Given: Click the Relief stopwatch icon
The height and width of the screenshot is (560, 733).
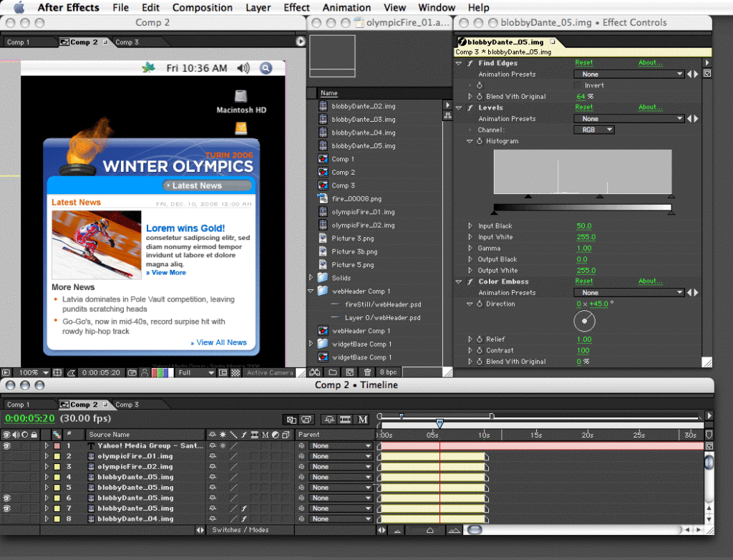Looking at the screenshot, I should [x=479, y=339].
